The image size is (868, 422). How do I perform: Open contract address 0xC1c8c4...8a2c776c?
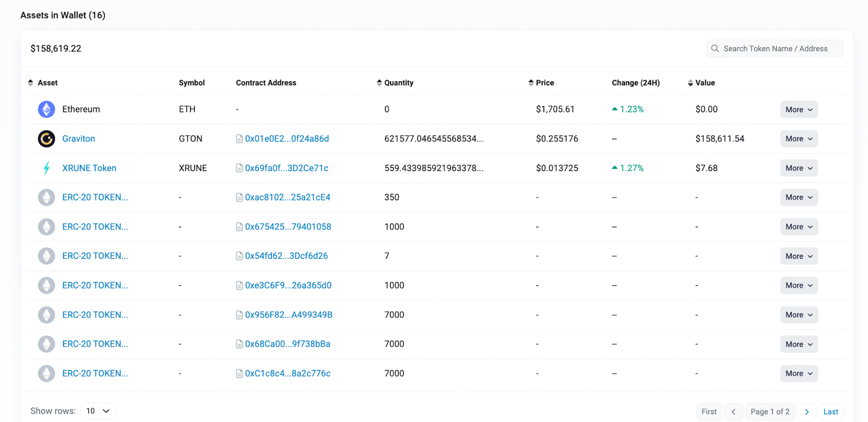click(x=288, y=373)
